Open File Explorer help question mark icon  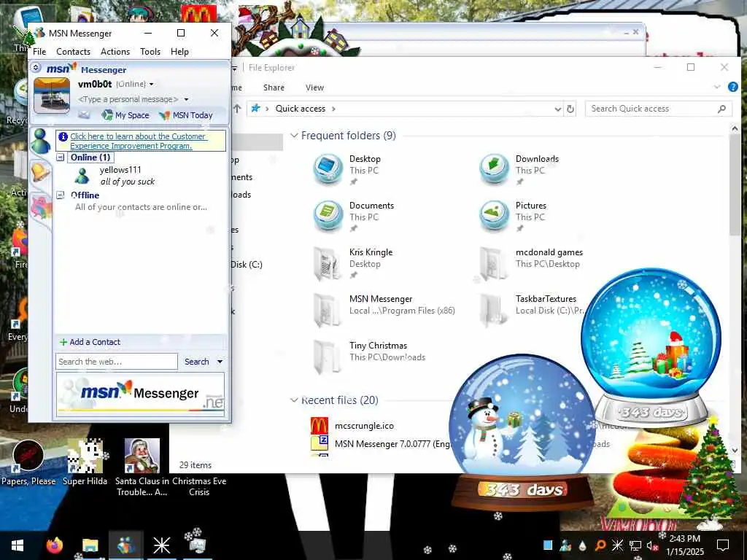[732, 87]
